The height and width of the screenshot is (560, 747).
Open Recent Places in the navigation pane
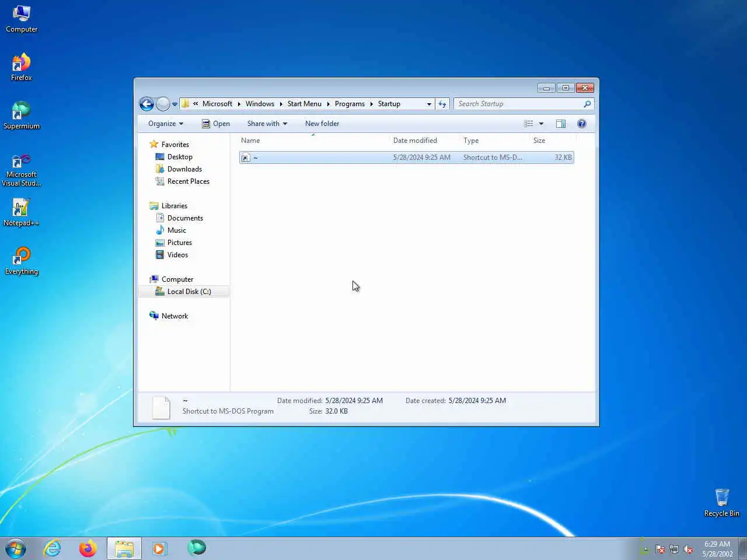tap(188, 181)
